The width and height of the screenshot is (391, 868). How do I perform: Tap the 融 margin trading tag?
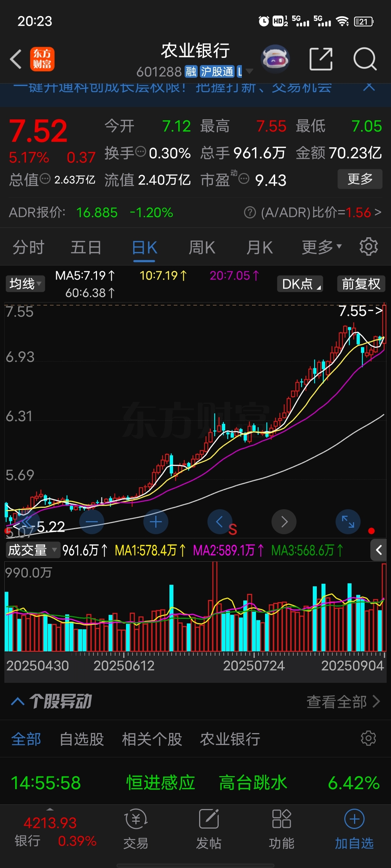pyautogui.click(x=191, y=71)
